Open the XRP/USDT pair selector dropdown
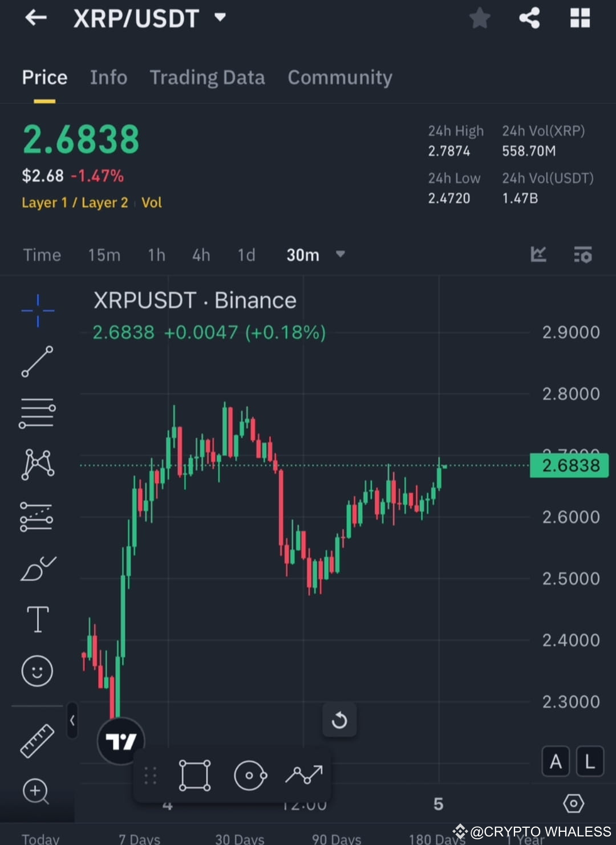The width and height of the screenshot is (616, 845). click(x=220, y=18)
